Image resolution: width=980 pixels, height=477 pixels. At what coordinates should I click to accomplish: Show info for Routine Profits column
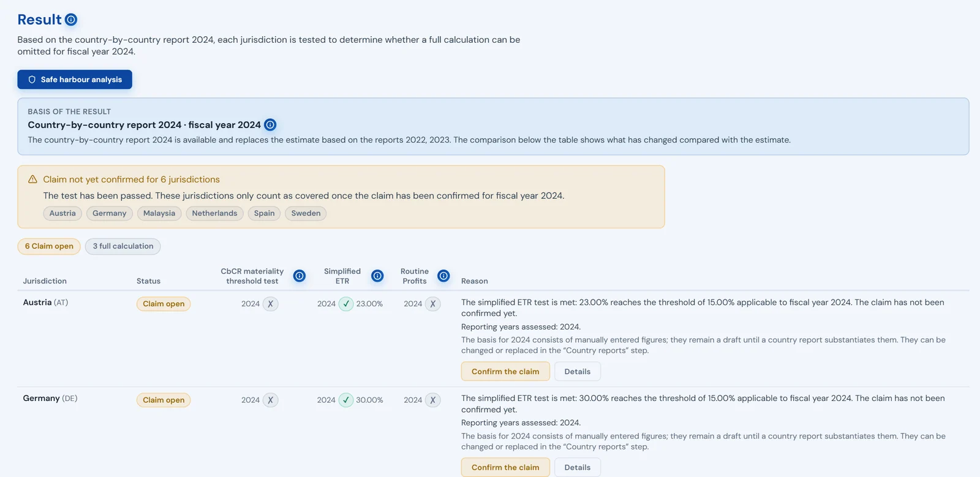[444, 276]
